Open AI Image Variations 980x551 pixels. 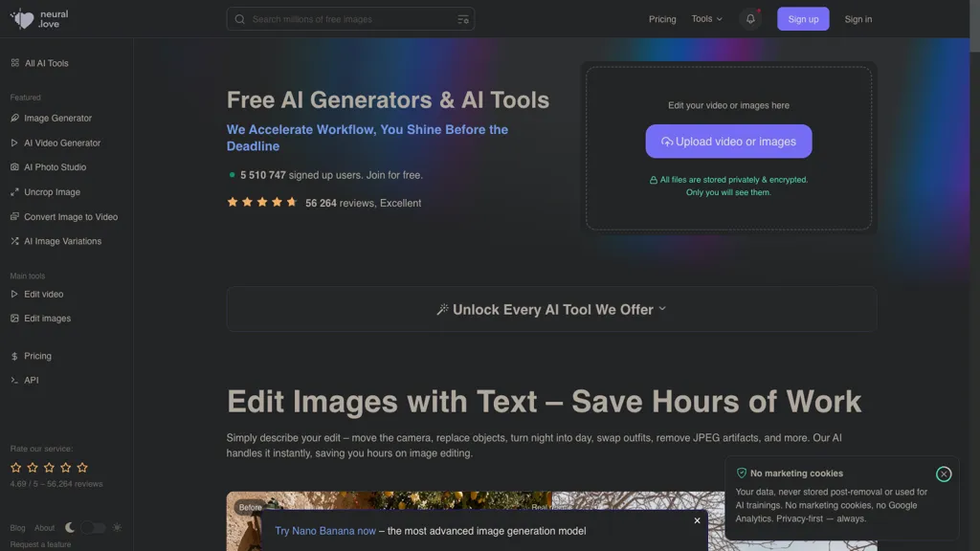[x=62, y=241]
